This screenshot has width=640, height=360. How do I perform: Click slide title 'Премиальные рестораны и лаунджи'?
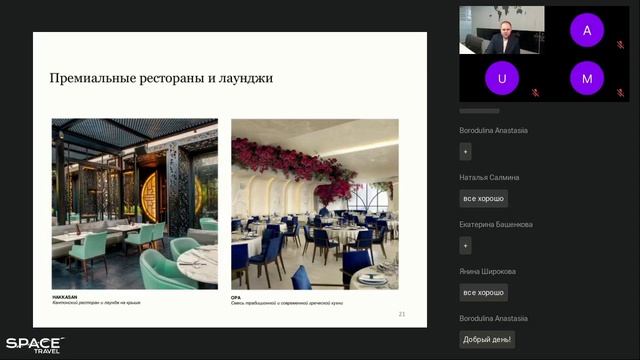[x=161, y=78]
